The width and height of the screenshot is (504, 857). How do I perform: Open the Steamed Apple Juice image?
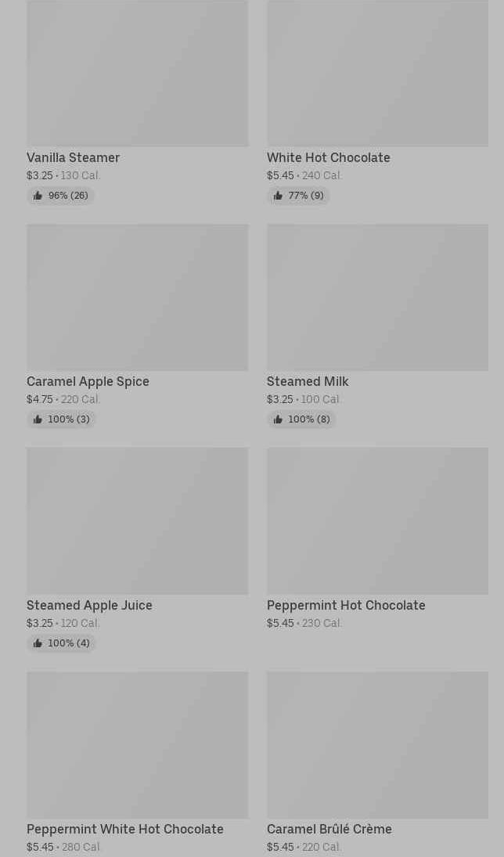[x=137, y=521]
